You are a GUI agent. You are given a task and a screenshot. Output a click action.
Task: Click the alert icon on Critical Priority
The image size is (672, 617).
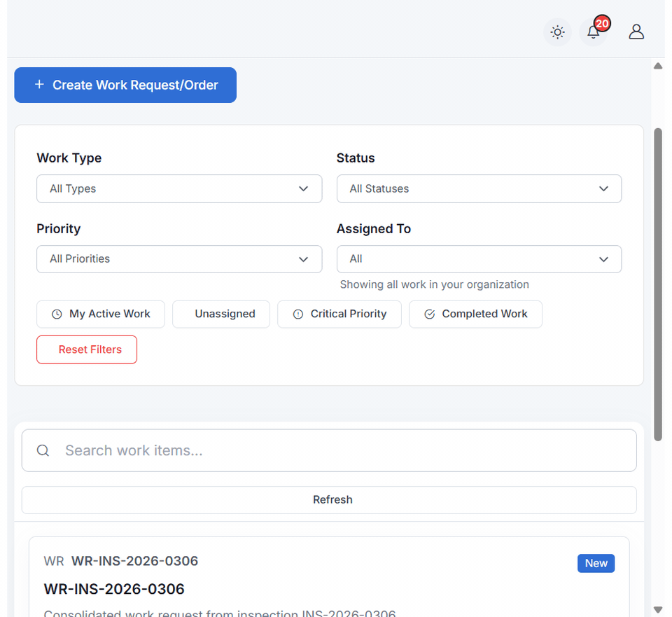(298, 314)
